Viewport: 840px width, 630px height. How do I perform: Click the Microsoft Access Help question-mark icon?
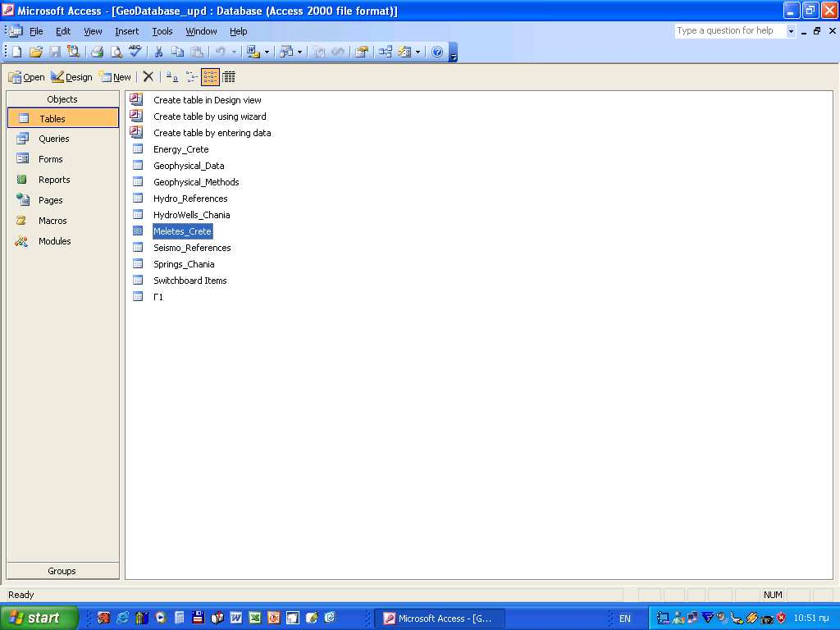(437, 52)
